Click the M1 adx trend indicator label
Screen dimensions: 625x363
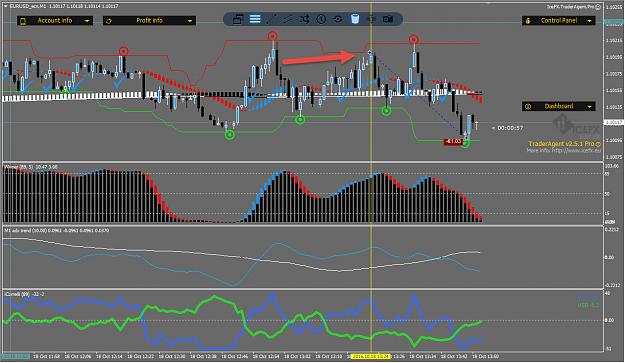pyautogui.click(x=56, y=230)
